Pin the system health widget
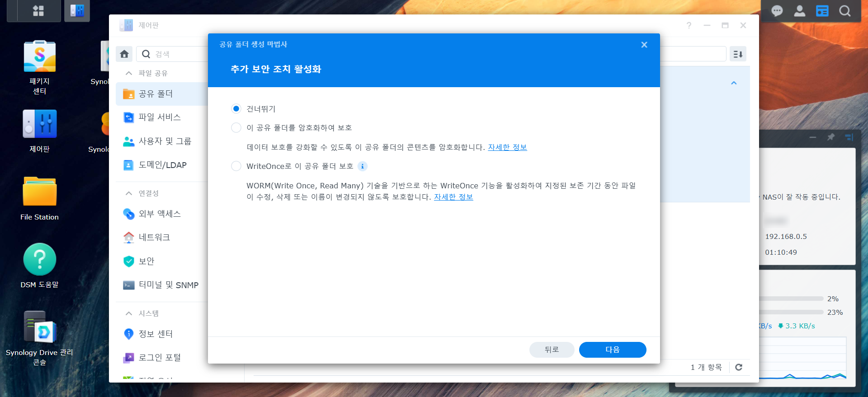Image resolution: width=868 pixels, height=397 pixels. (831, 137)
